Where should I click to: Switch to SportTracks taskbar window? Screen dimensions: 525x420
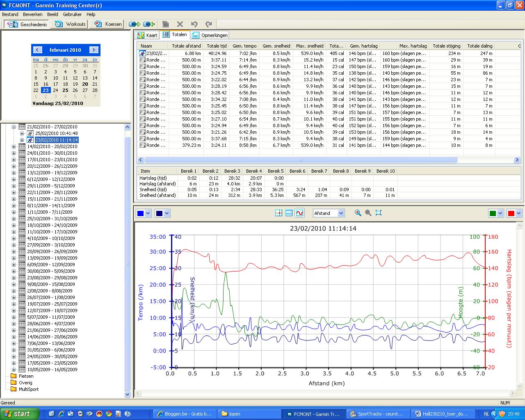click(x=378, y=414)
